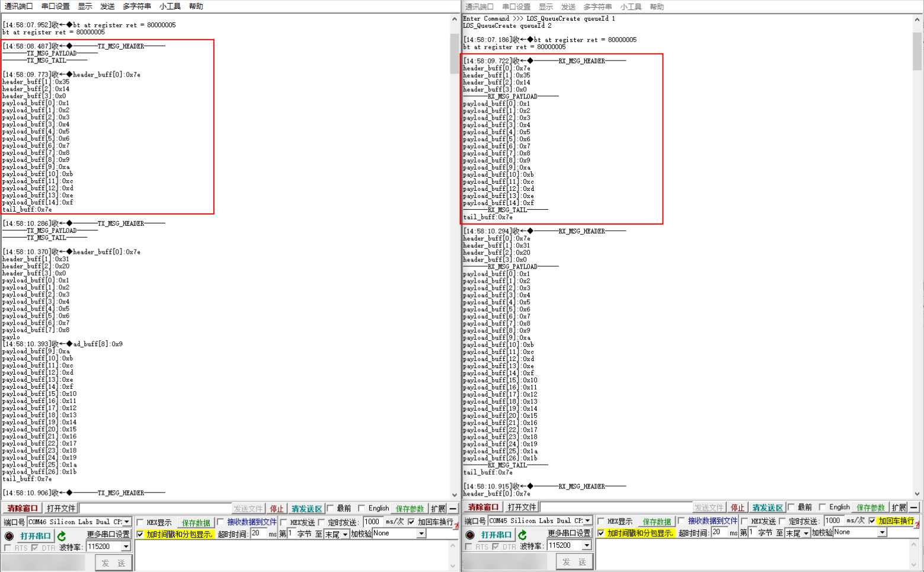
Task: Enable HEX显示 checkbox in the left window
Action: tap(141, 522)
